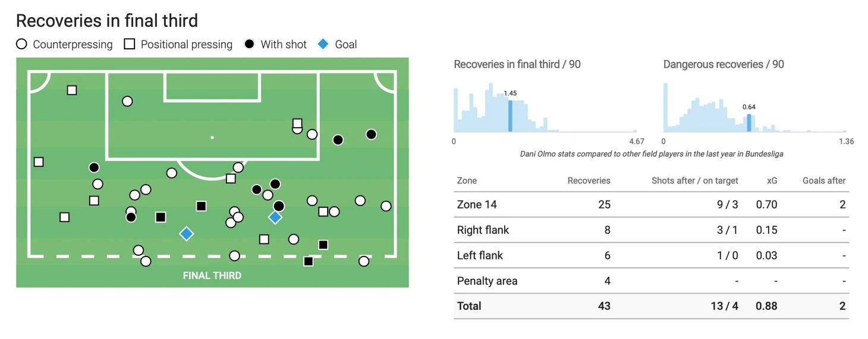
Task: Click the Counterpressing legend circle icon
Action: point(21,44)
